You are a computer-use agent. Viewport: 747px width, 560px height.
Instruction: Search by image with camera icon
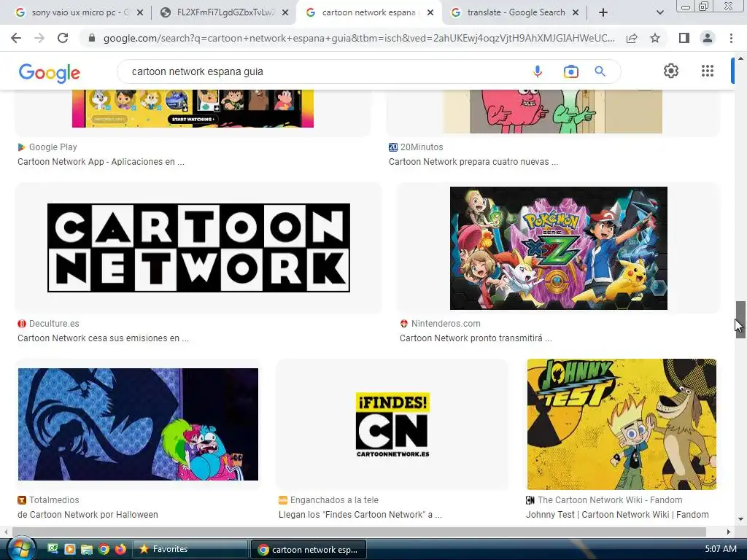(x=570, y=71)
